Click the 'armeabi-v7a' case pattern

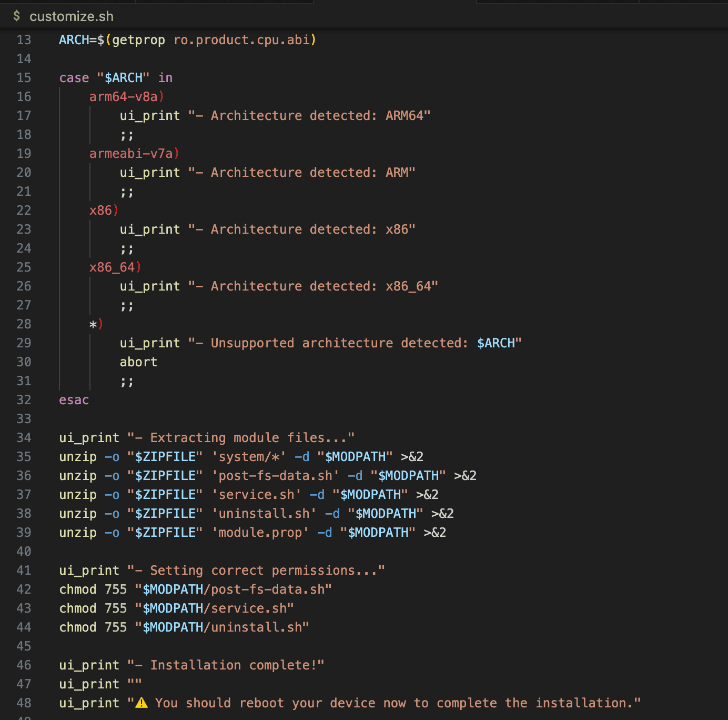(132, 154)
